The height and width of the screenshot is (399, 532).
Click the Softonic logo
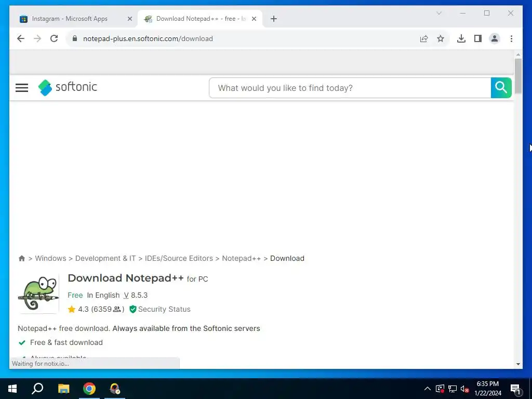coord(68,87)
